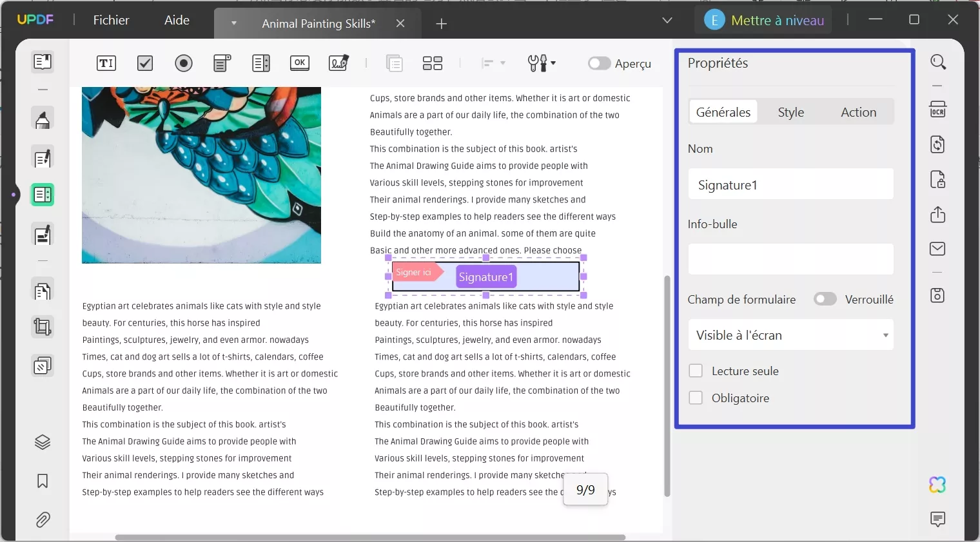Select the active Prepare Form sidebar icon
980x542 pixels.
coord(43,195)
